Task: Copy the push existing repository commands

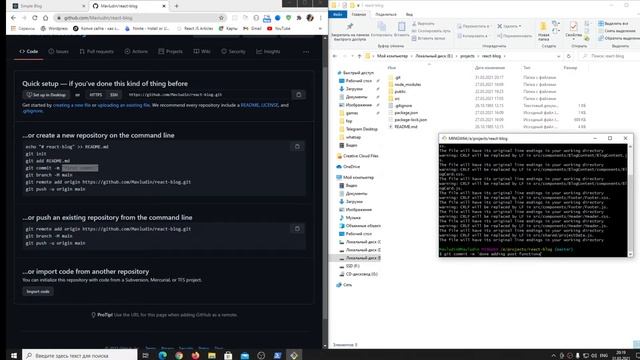Action: click(297, 229)
